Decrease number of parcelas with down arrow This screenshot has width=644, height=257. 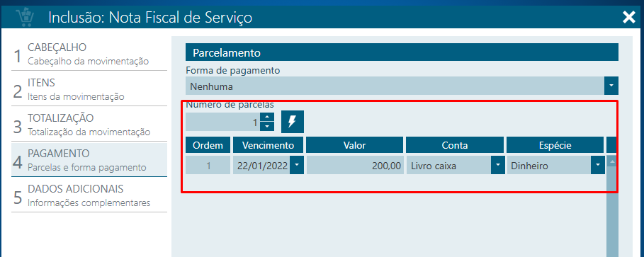tap(267, 127)
